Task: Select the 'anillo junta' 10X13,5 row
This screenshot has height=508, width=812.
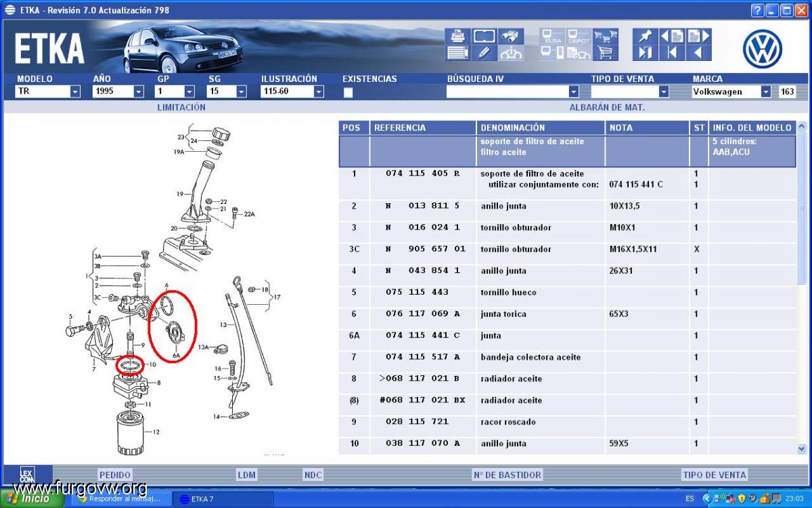Action: click(x=567, y=206)
